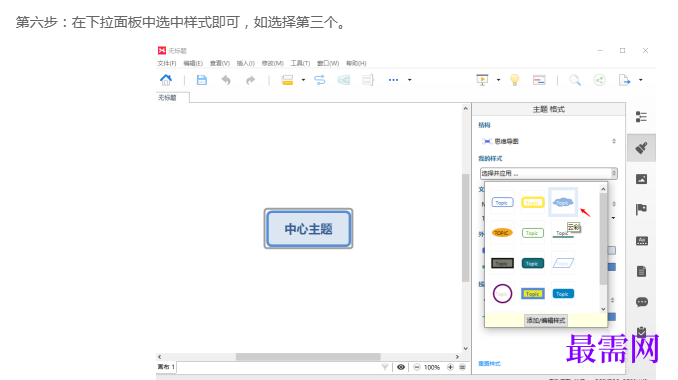Viewport: 678px width, 380px height.
Task: Click the zoom in plus button
Action: coord(450,367)
